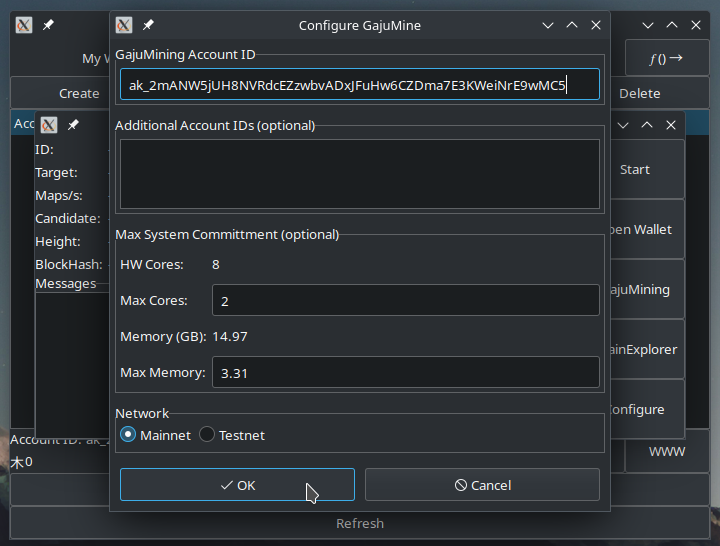Viewport: 720px width, 546px height.
Task: Focus the Max Memory input field
Action: click(405, 373)
